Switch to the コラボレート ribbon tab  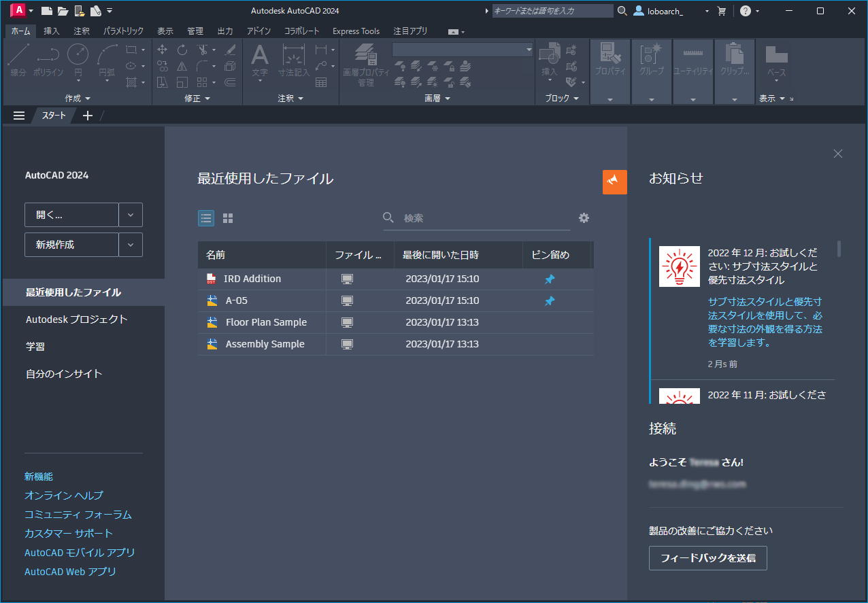(301, 31)
